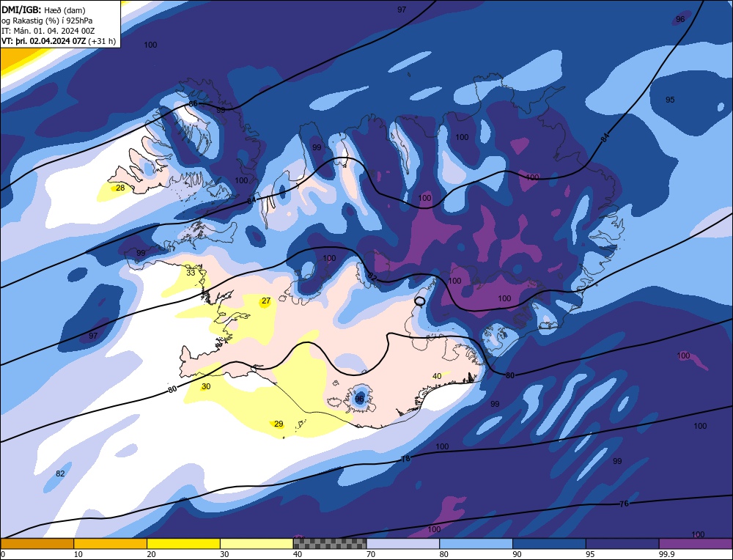Click the '20' tick label on legend
Screen dimensions: 733x560
(152, 554)
